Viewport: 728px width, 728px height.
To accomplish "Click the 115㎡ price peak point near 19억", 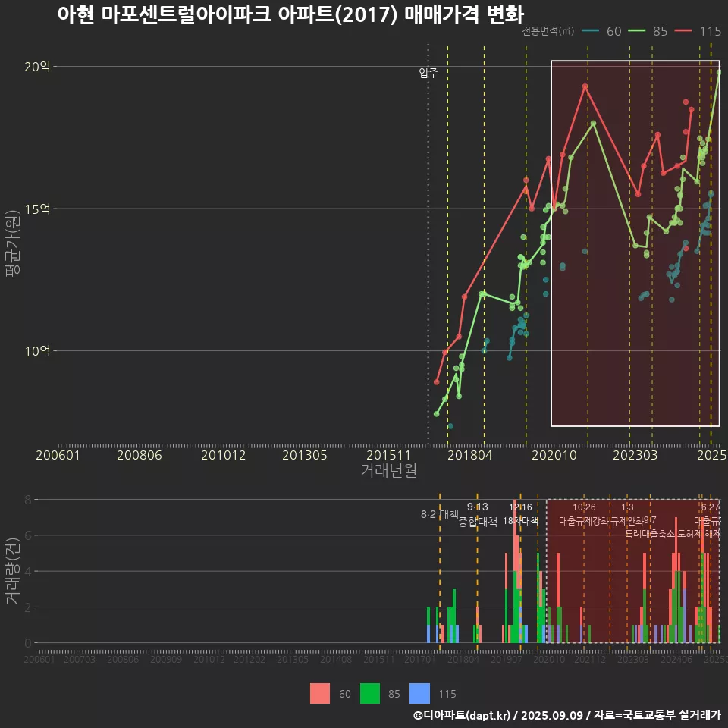I will click(585, 86).
